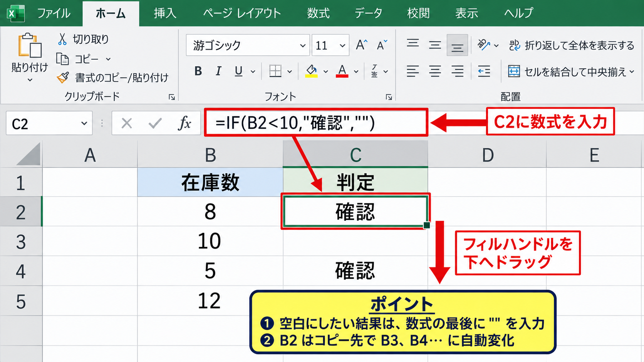Expand the underline style dropdown

[x=253, y=72]
